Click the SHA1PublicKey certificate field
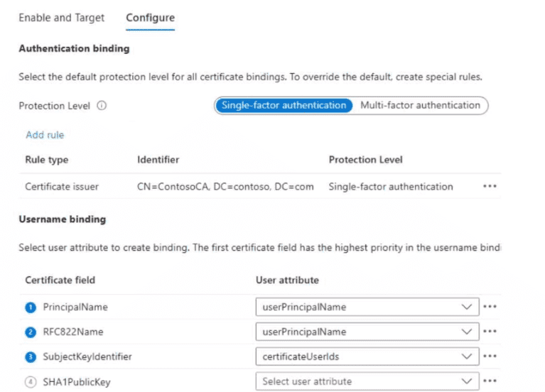545x392 pixels. point(77,382)
